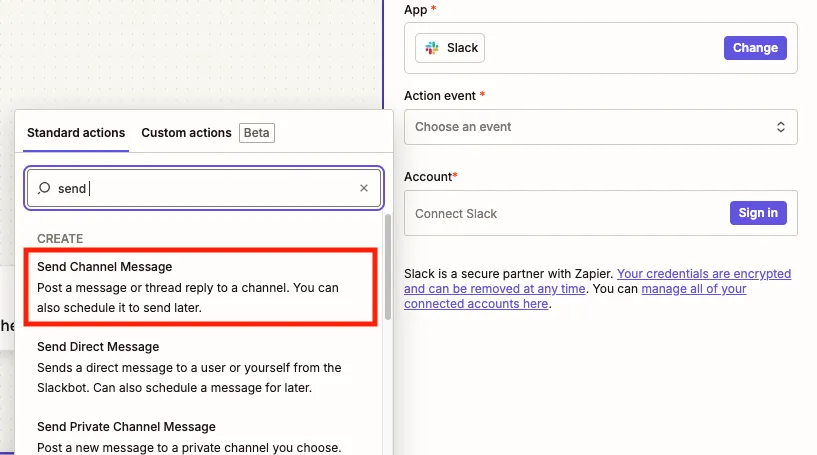Open 'manage all of your connected accounts' link
The width and height of the screenshot is (817, 455).
pos(575,296)
